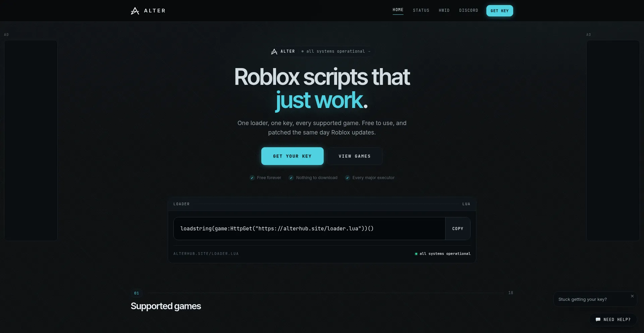Click the right AD banner slot

tap(613, 140)
